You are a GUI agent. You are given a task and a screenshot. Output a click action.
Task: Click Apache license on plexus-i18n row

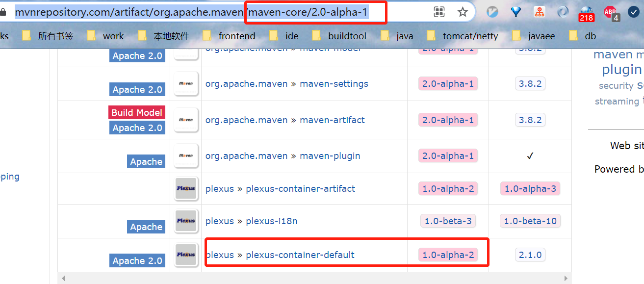click(x=146, y=227)
